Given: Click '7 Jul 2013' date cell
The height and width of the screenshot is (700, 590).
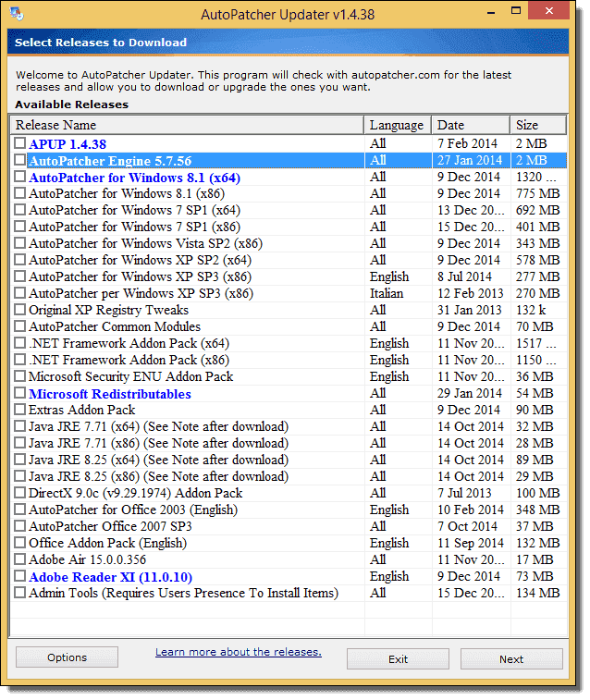Looking at the screenshot, I should (x=464, y=493).
